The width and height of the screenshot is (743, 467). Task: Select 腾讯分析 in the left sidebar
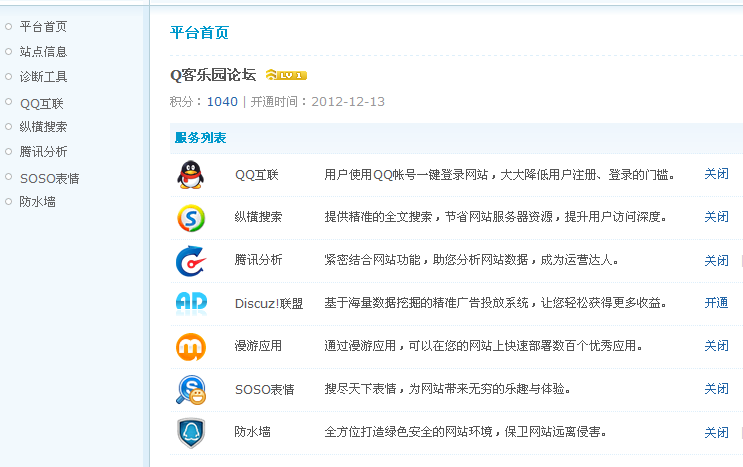(x=43, y=152)
